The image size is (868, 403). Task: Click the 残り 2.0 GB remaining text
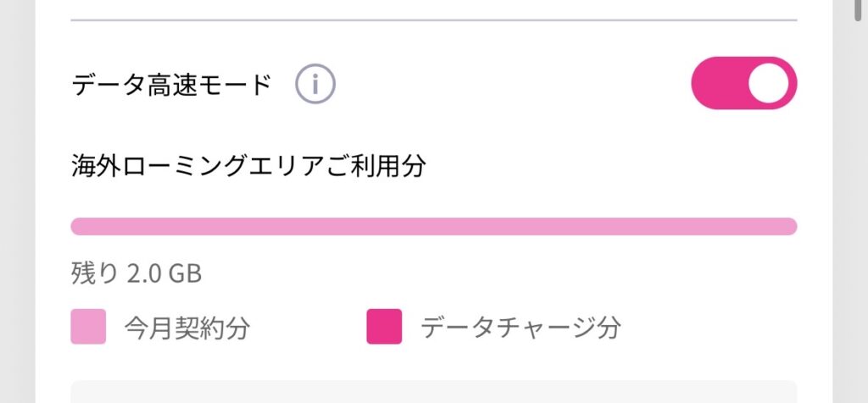pos(136,274)
